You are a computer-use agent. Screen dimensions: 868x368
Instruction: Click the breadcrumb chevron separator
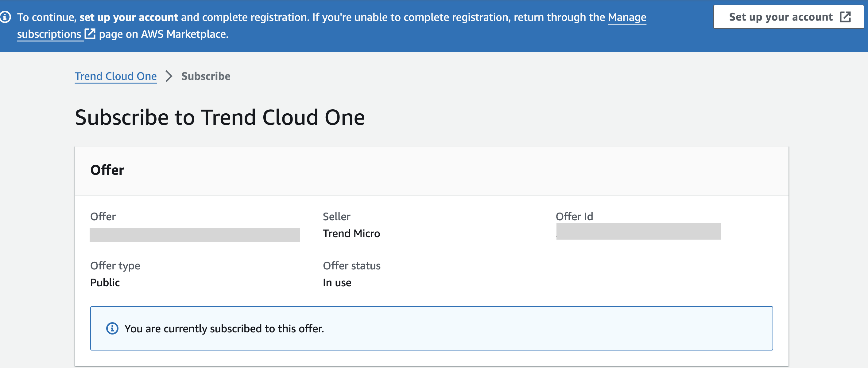pos(169,76)
